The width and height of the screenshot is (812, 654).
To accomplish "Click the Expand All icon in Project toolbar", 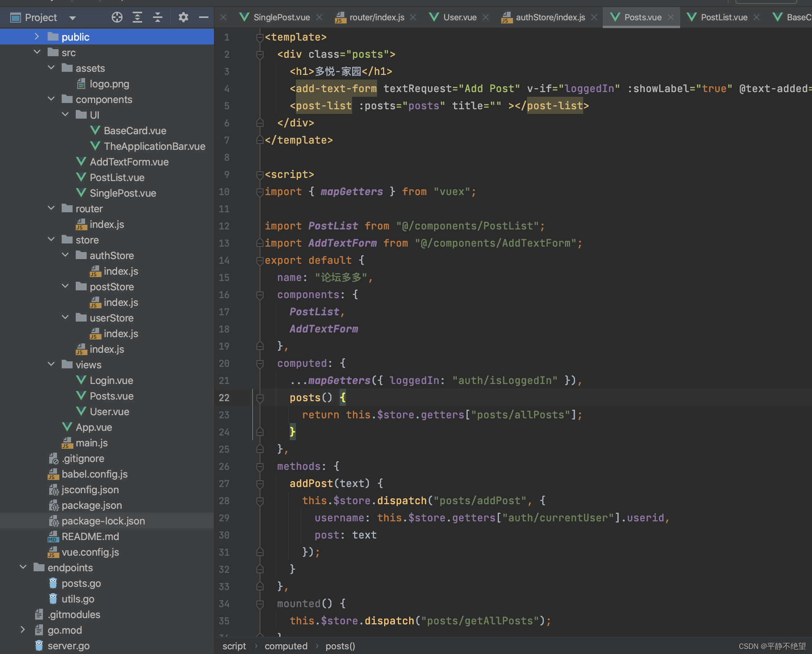I will (137, 17).
